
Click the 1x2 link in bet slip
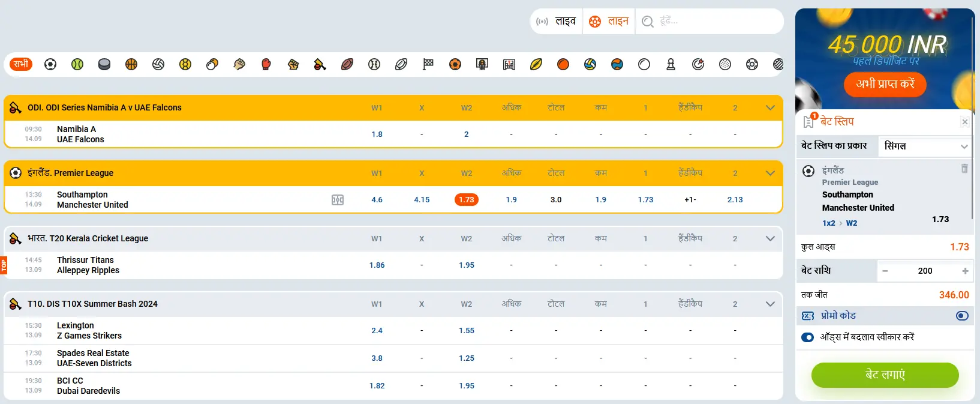[828, 223]
